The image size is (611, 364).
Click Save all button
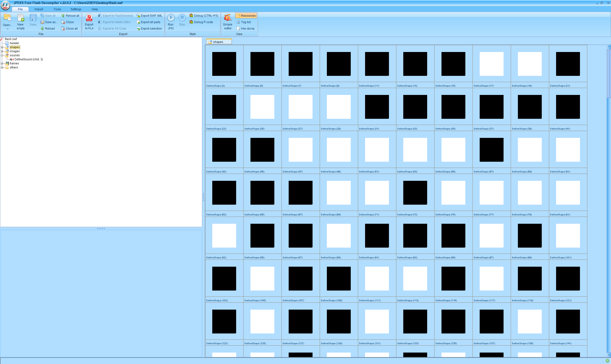tap(48, 16)
